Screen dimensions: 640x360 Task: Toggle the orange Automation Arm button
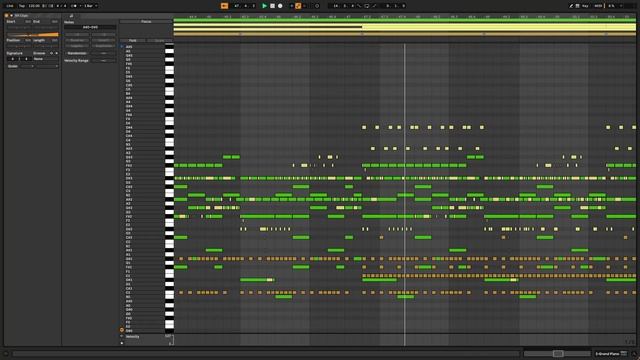point(298,6)
